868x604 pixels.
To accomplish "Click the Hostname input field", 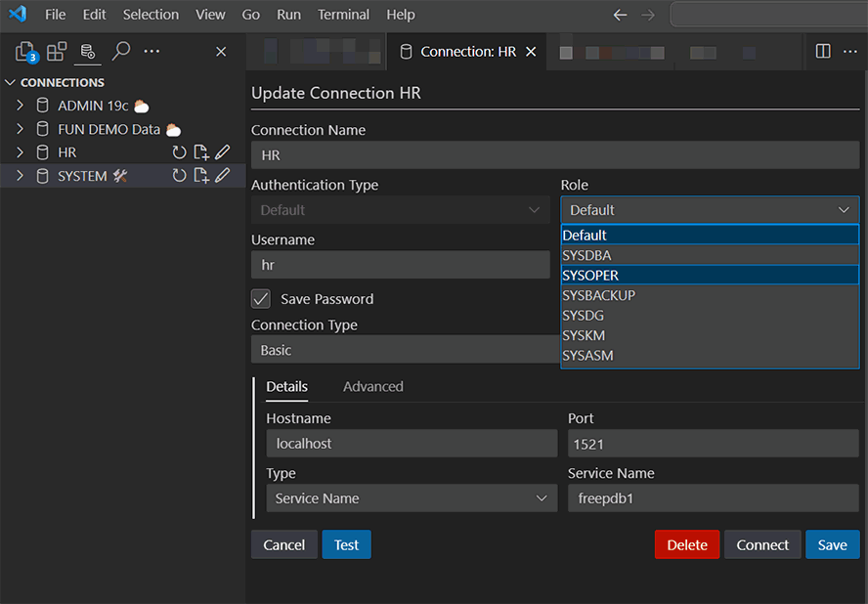I will [411, 444].
